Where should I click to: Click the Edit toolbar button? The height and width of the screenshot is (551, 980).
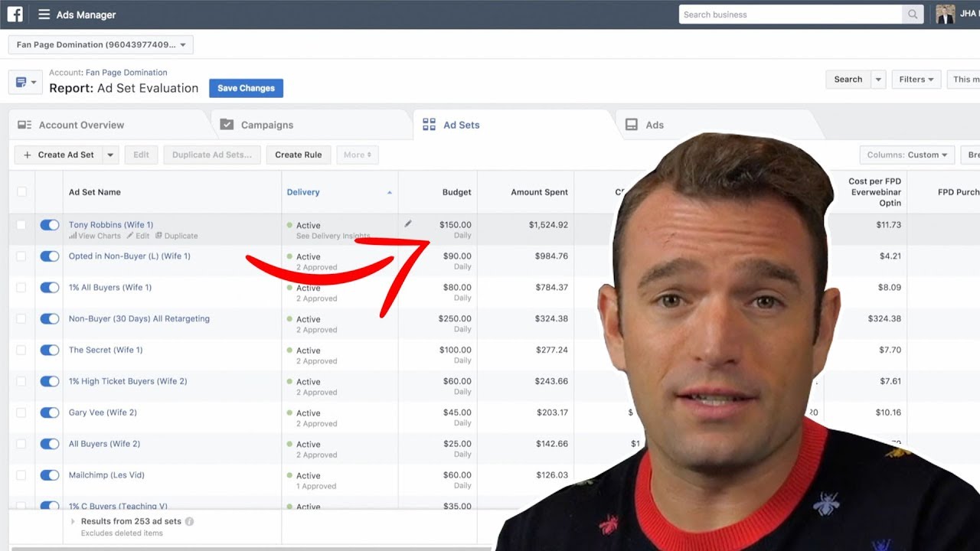(141, 155)
